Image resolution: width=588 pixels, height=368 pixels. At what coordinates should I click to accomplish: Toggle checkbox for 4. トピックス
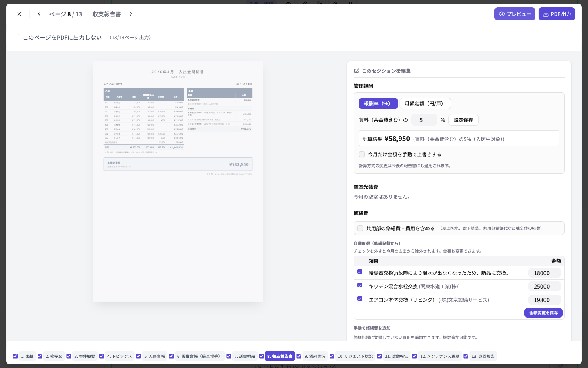(102, 356)
